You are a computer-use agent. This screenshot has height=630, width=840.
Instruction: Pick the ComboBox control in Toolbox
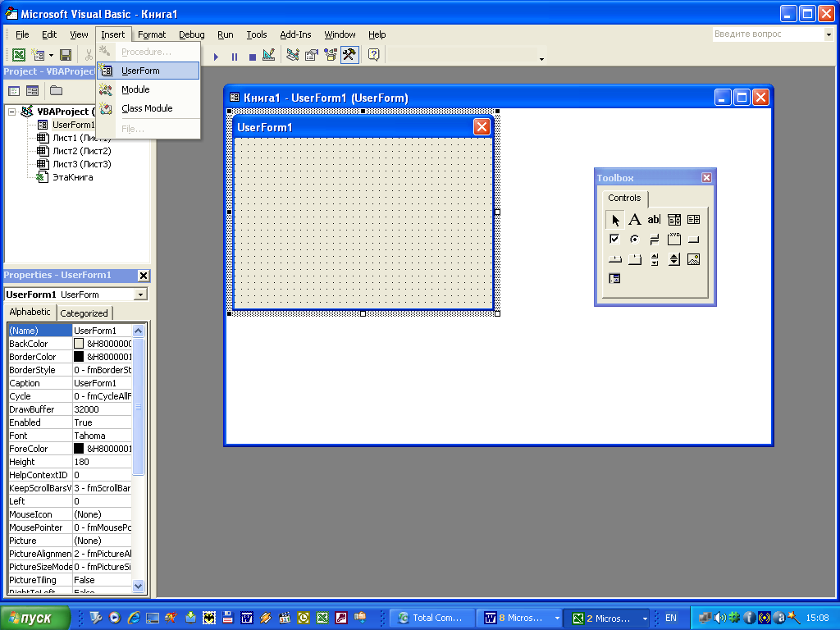(x=674, y=220)
